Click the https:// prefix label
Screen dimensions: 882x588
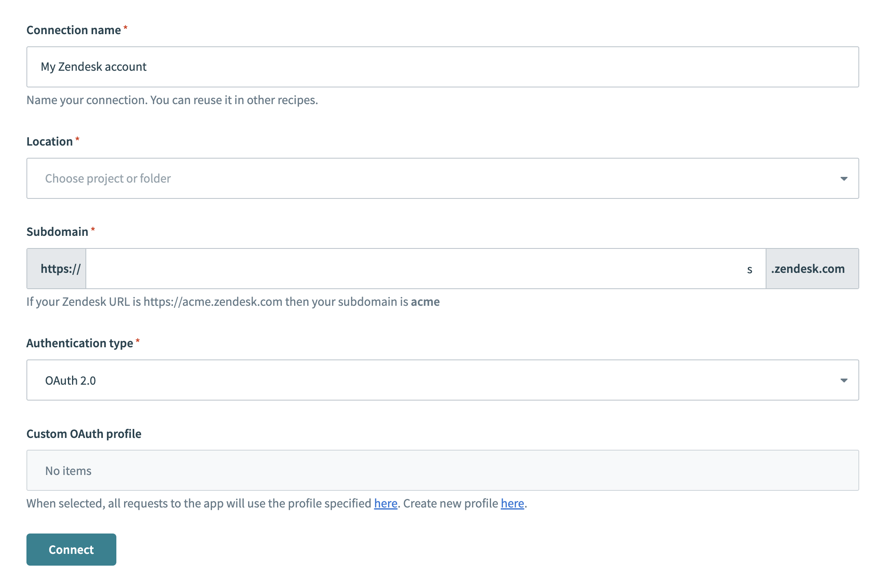click(61, 268)
